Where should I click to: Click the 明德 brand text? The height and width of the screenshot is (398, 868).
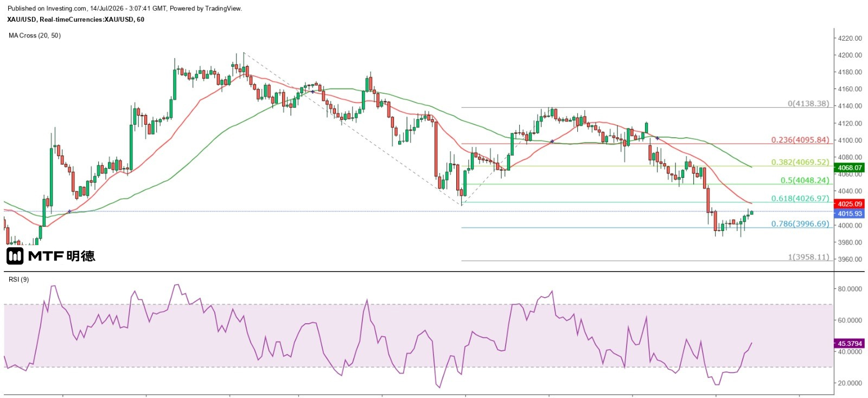click(x=81, y=256)
